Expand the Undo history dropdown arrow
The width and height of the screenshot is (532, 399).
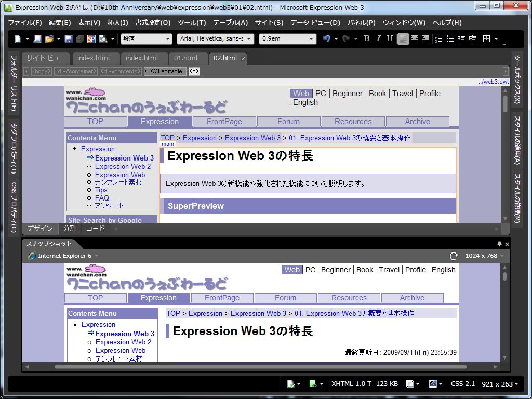point(336,38)
